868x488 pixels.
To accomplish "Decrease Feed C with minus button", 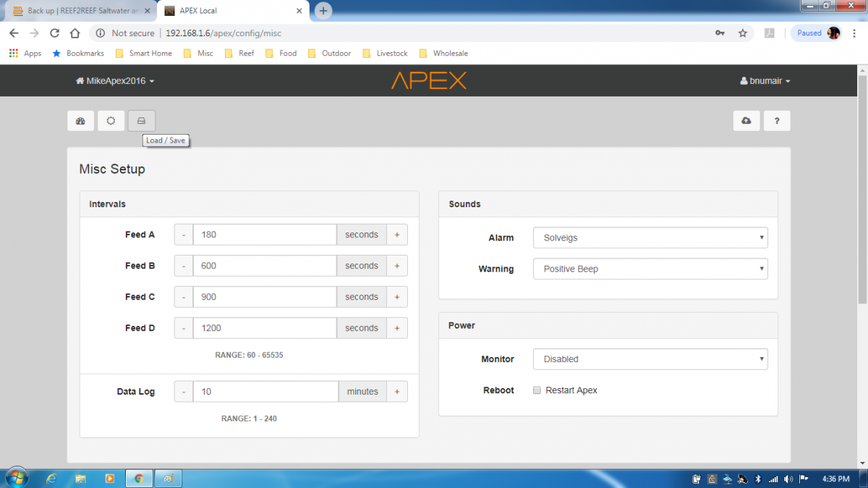I will tap(184, 297).
